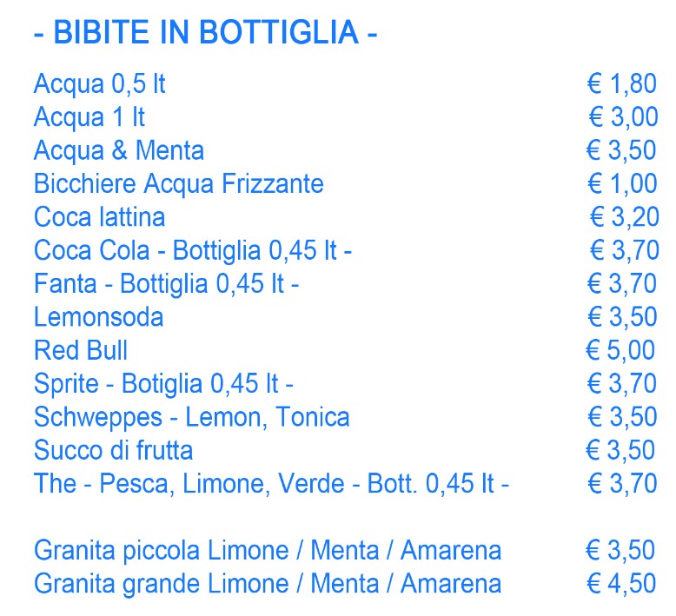Click the € 3,20 Coca lattina price
The width and height of the screenshot is (676, 616).
pyautogui.click(x=625, y=217)
